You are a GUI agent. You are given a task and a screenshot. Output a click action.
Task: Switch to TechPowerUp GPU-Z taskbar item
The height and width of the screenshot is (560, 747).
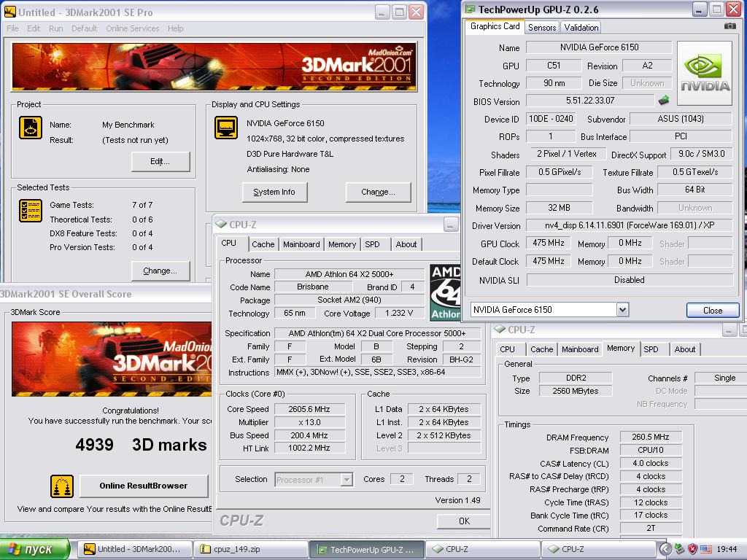[x=367, y=549]
